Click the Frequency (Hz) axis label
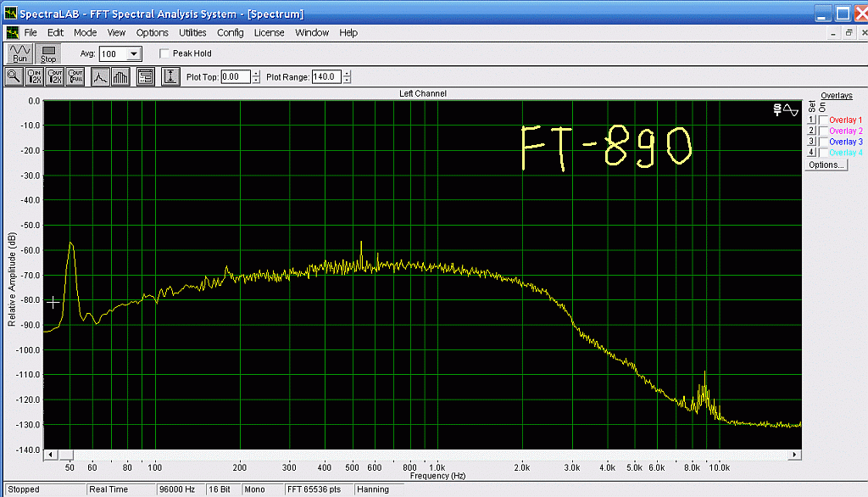868x497 pixels. pos(438,476)
